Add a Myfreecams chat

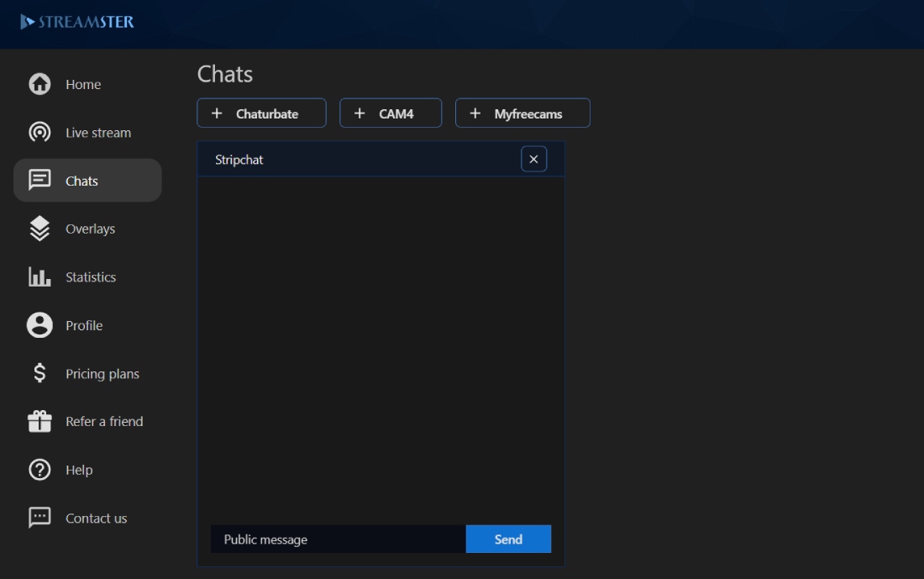click(x=522, y=113)
